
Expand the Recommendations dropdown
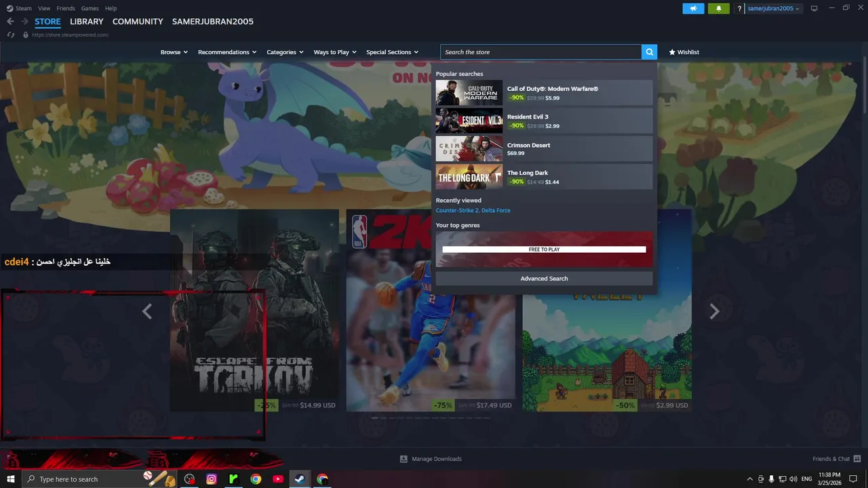[x=227, y=52]
